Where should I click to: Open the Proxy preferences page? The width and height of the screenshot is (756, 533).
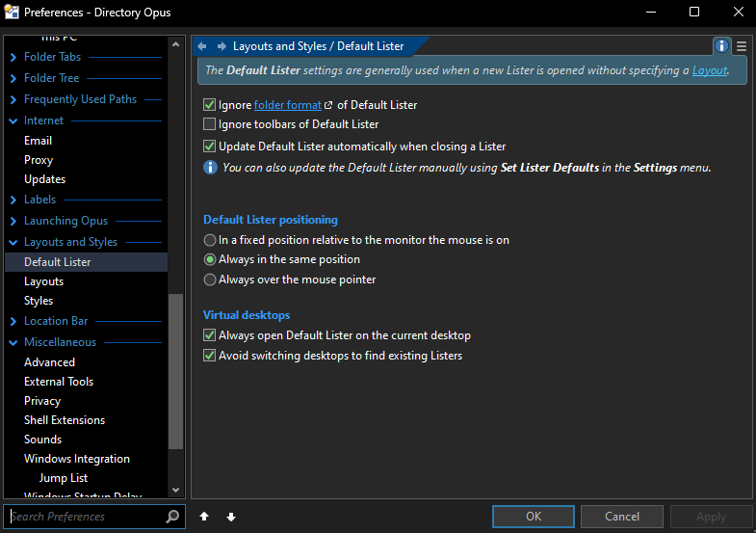87,160
